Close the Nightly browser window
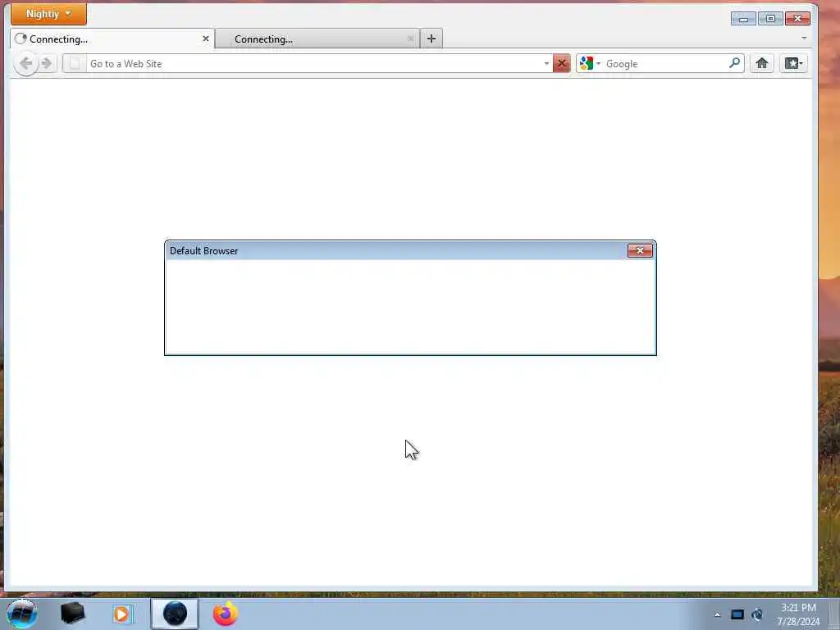The image size is (840, 630). click(797, 19)
